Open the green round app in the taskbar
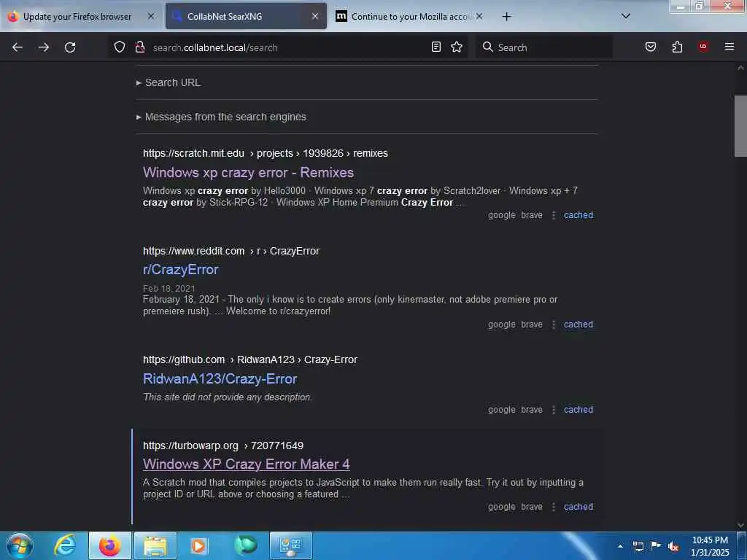 (246, 545)
